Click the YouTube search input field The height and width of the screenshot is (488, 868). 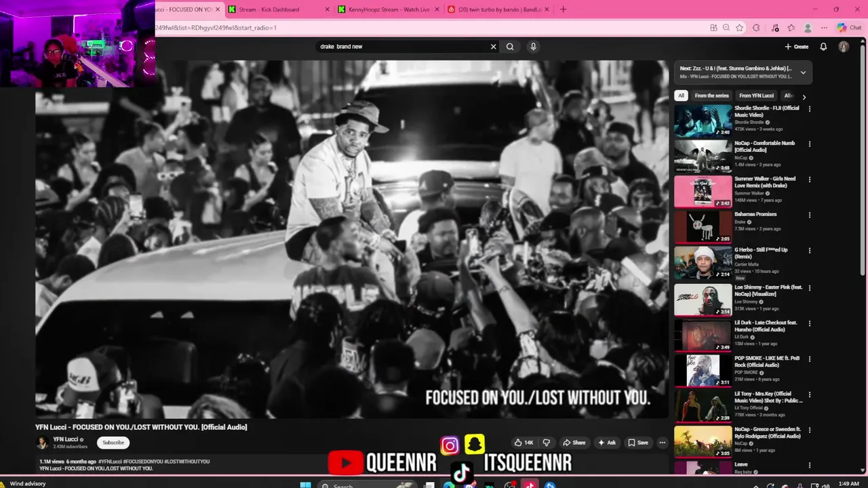pos(403,47)
